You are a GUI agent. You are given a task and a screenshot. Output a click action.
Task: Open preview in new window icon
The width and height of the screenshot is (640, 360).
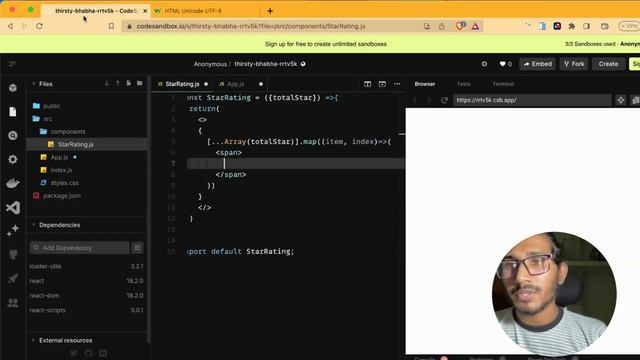click(635, 100)
